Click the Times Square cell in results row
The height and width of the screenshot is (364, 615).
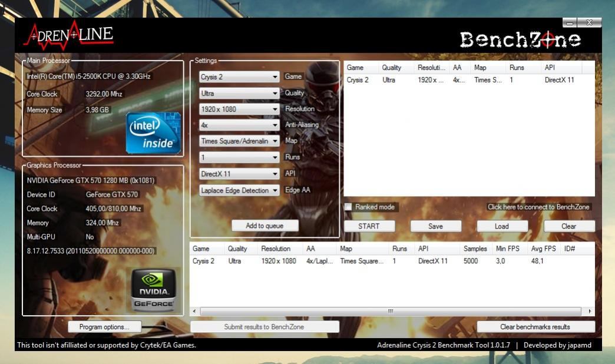point(362,261)
